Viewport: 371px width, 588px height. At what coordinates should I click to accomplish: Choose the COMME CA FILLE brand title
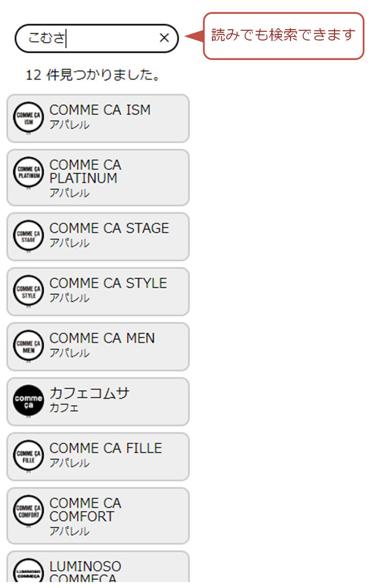point(106,448)
